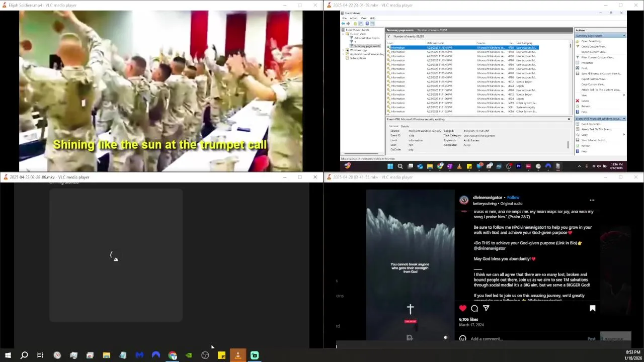Open Chrome from host taskbar
This screenshot has height=362, width=644.
[x=173, y=355]
